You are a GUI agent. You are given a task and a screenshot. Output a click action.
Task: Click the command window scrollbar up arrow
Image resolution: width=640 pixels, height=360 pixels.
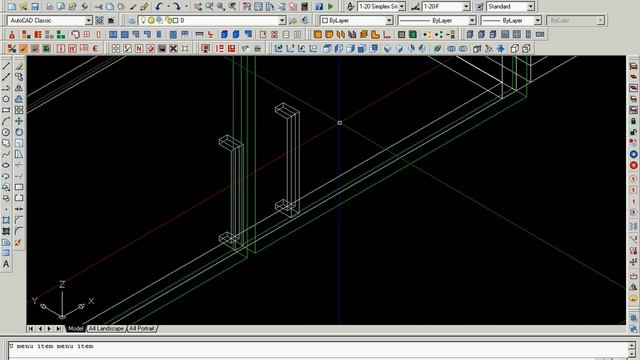coord(632,346)
